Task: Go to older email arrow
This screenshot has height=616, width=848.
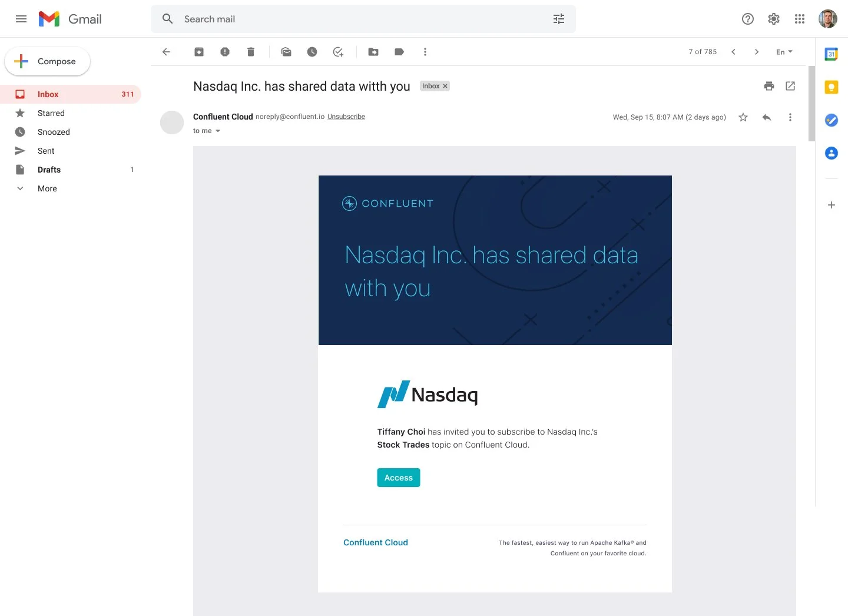Action: tap(757, 52)
